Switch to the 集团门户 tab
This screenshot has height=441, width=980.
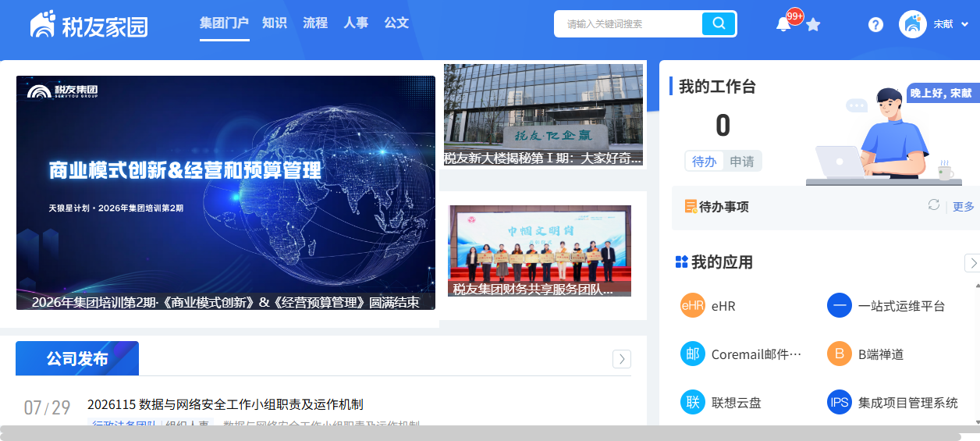[224, 23]
